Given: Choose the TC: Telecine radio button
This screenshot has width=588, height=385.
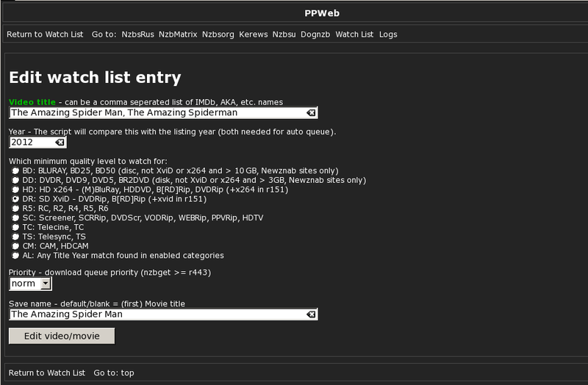Looking at the screenshot, I should point(15,227).
